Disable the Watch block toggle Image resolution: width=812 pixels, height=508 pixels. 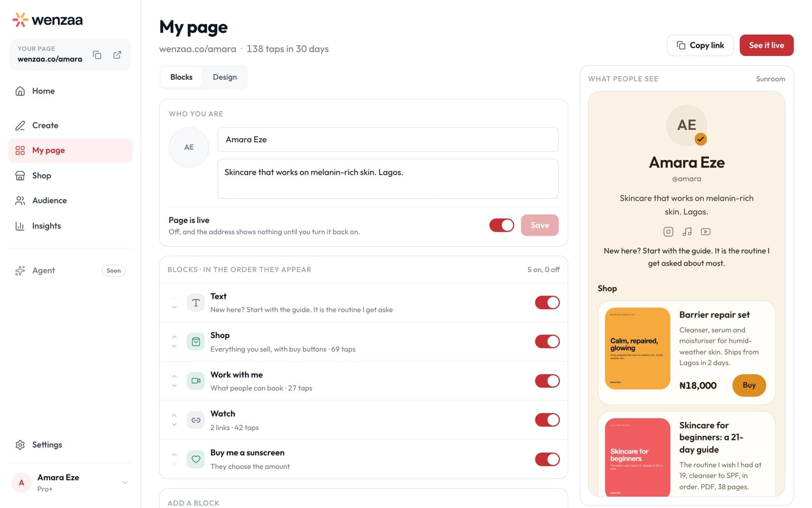[547, 420]
